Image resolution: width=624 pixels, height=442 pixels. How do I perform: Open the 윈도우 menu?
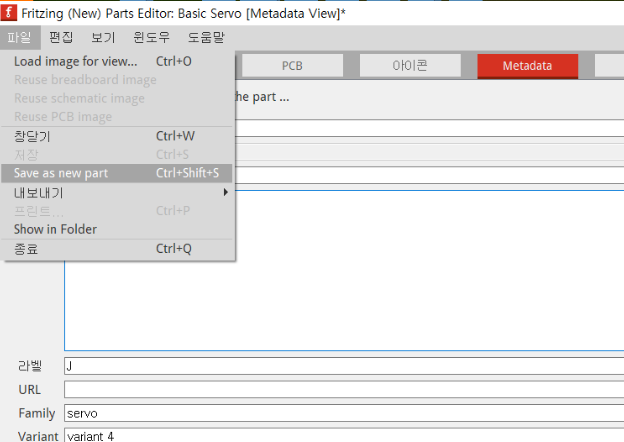pyautogui.click(x=151, y=37)
